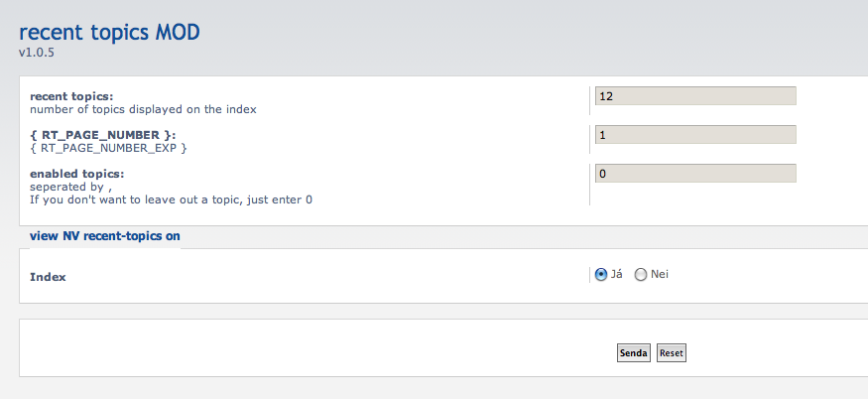868x399 pixels.
Task: Click the "Nei" label text
Action: tap(660, 275)
